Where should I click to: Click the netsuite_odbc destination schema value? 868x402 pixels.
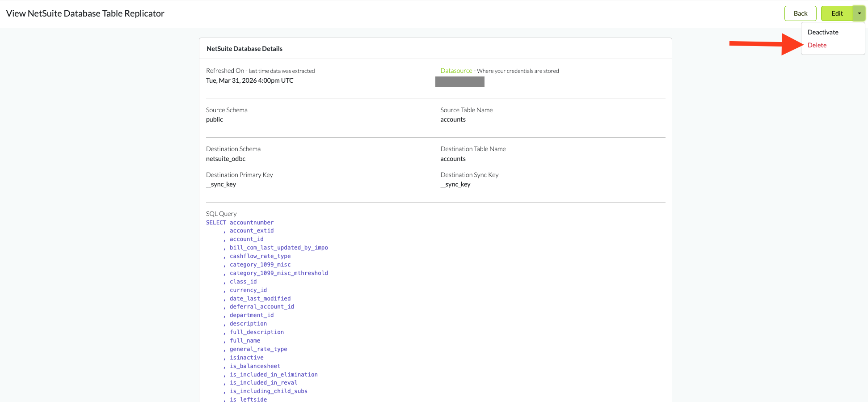coord(226,159)
